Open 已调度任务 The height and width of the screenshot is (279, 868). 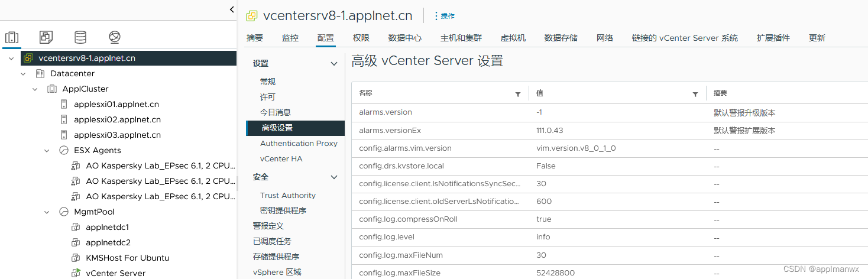point(272,241)
